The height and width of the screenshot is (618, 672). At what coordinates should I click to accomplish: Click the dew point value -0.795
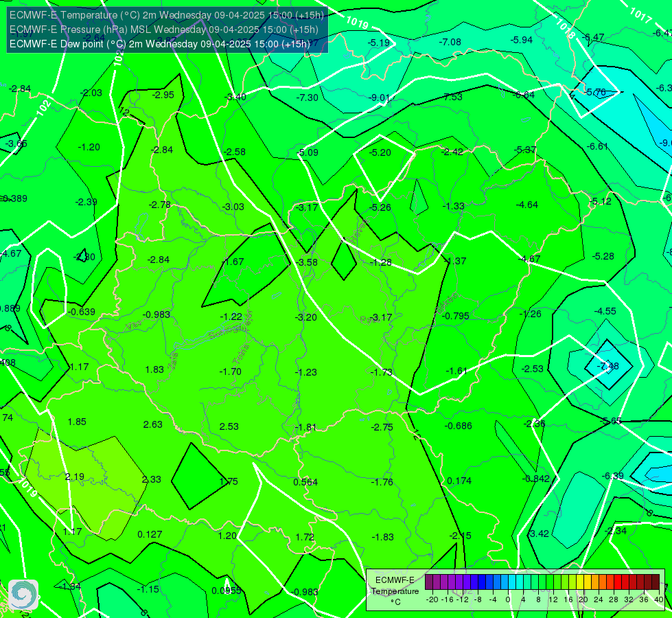456,316
